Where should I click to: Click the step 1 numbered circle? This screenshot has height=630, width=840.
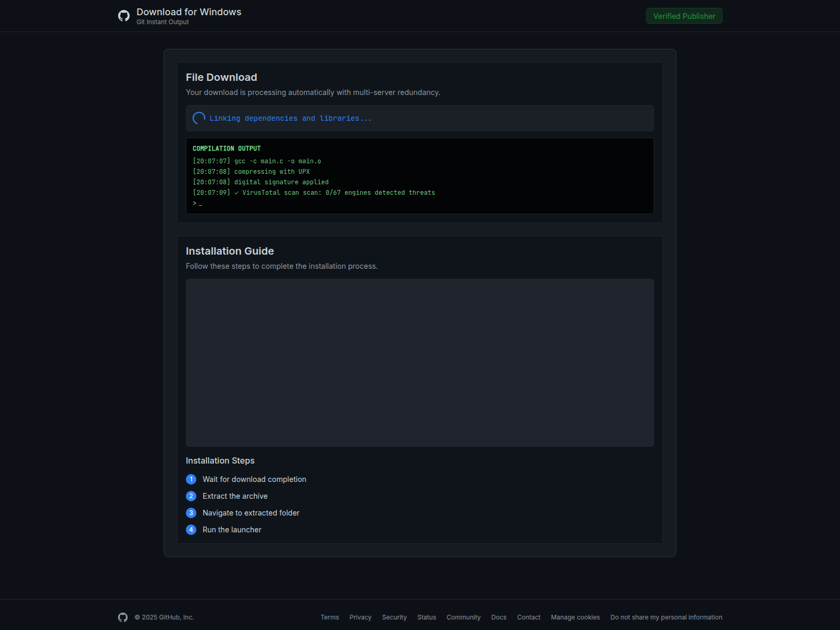pos(191,479)
